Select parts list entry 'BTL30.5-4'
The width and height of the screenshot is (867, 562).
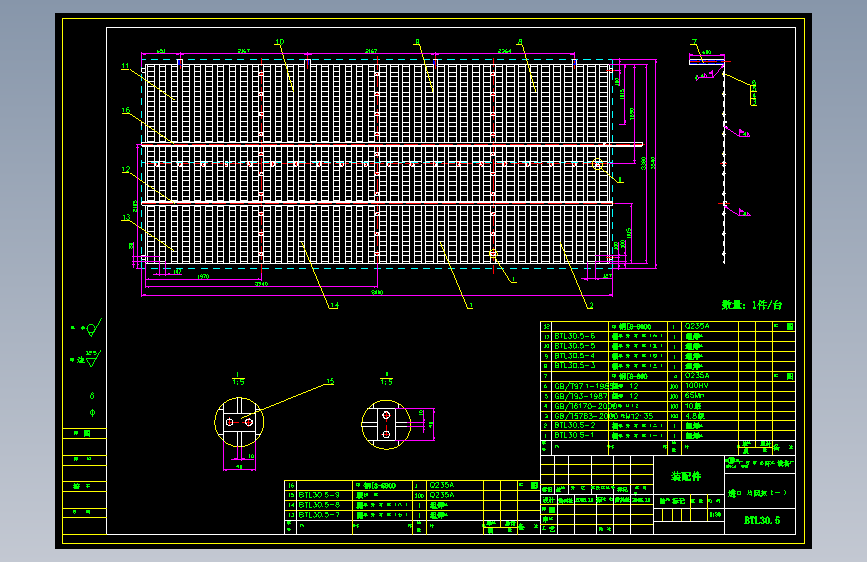574,356
